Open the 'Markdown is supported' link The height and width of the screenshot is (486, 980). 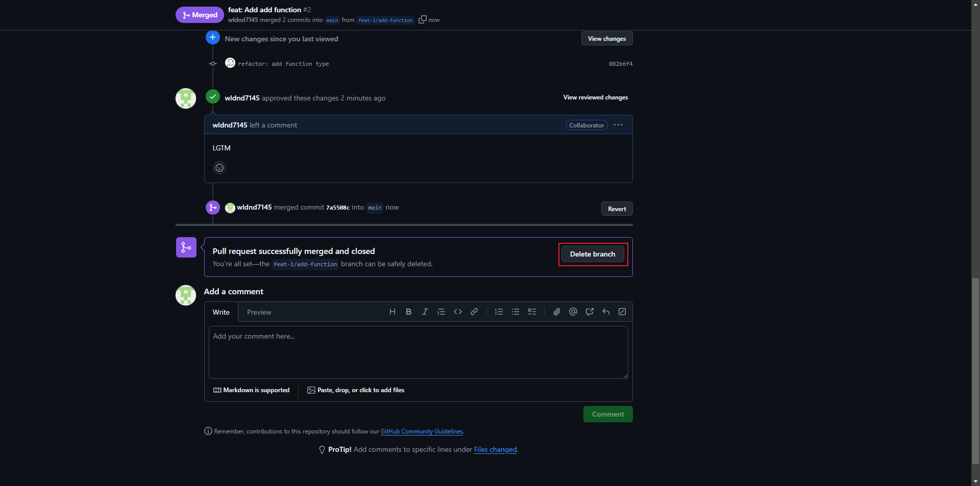251,390
